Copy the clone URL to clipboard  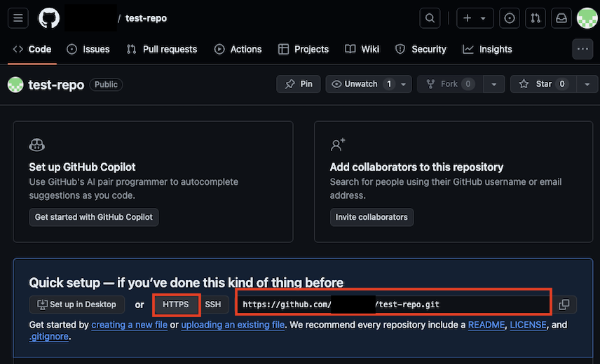564,304
